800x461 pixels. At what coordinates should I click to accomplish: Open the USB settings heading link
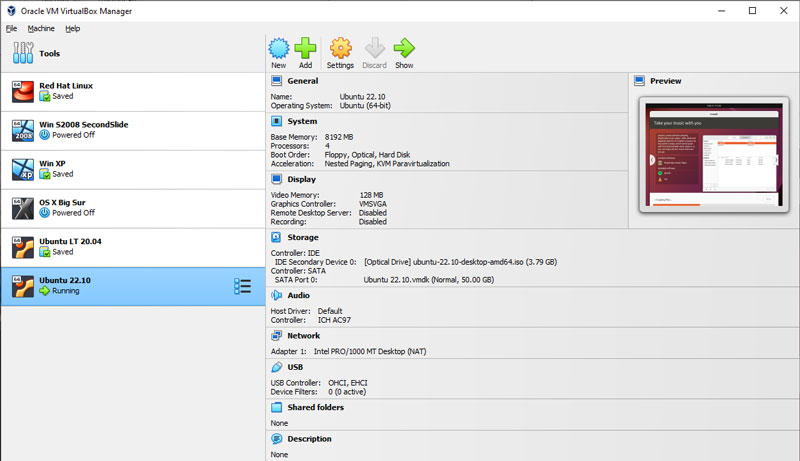pyautogui.click(x=295, y=367)
